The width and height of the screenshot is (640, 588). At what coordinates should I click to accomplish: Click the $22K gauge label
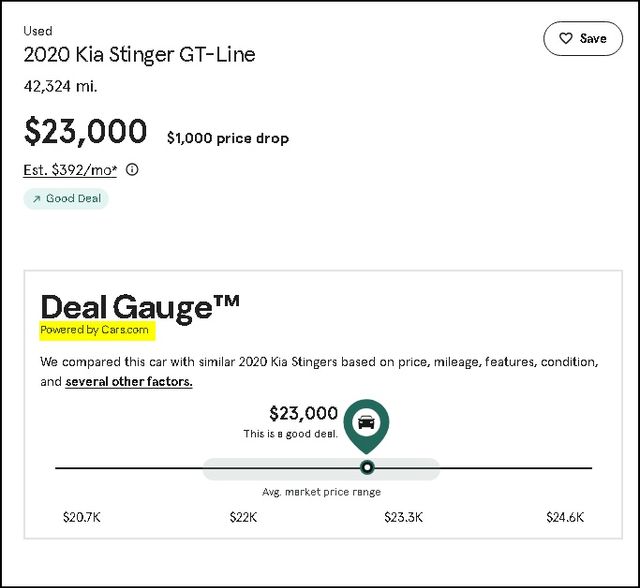click(243, 517)
